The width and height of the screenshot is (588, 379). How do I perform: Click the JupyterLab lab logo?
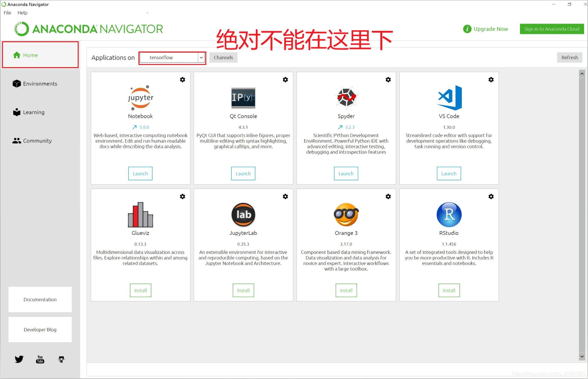tap(243, 215)
